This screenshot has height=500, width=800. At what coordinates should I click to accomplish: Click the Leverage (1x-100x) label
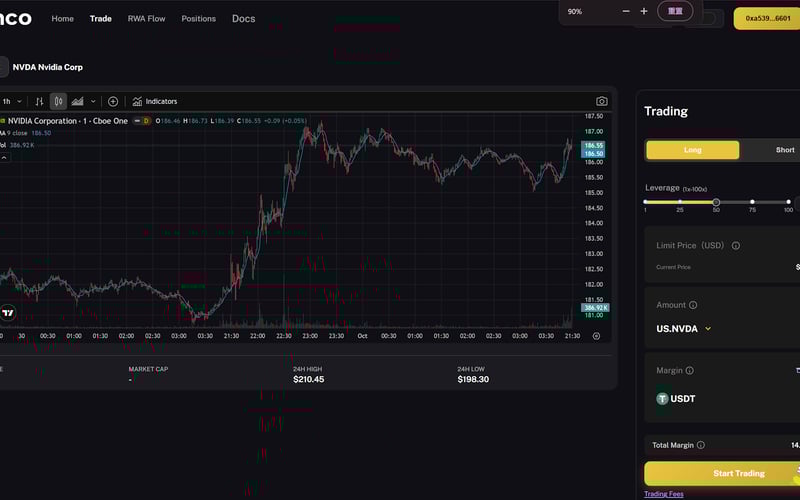(676, 188)
